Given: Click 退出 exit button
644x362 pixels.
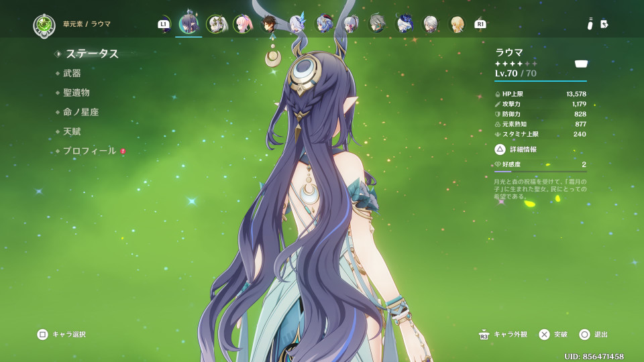Looking at the screenshot, I should tap(601, 335).
